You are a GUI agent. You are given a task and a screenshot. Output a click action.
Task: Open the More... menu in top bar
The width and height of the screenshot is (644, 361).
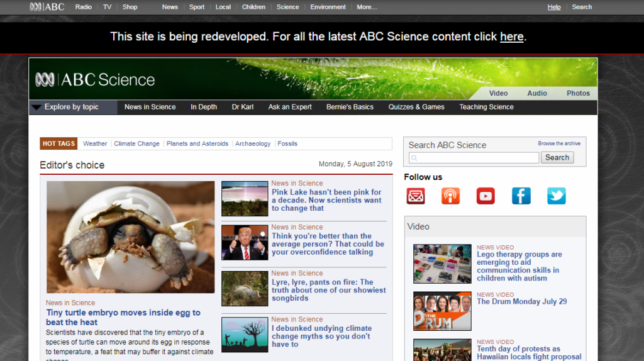coord(367,7)
